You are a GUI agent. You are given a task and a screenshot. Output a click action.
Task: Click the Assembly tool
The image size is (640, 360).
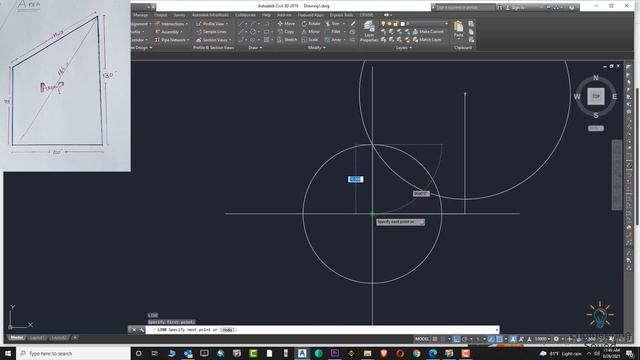coord(167,31)
